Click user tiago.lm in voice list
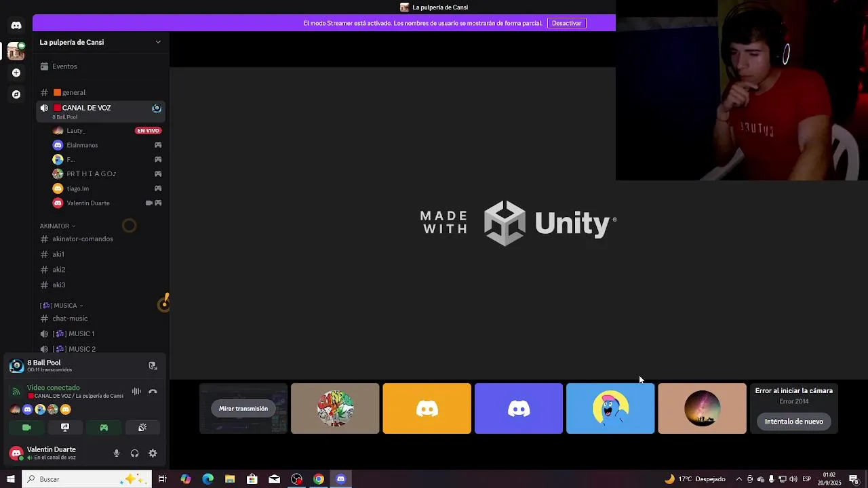 77,188
